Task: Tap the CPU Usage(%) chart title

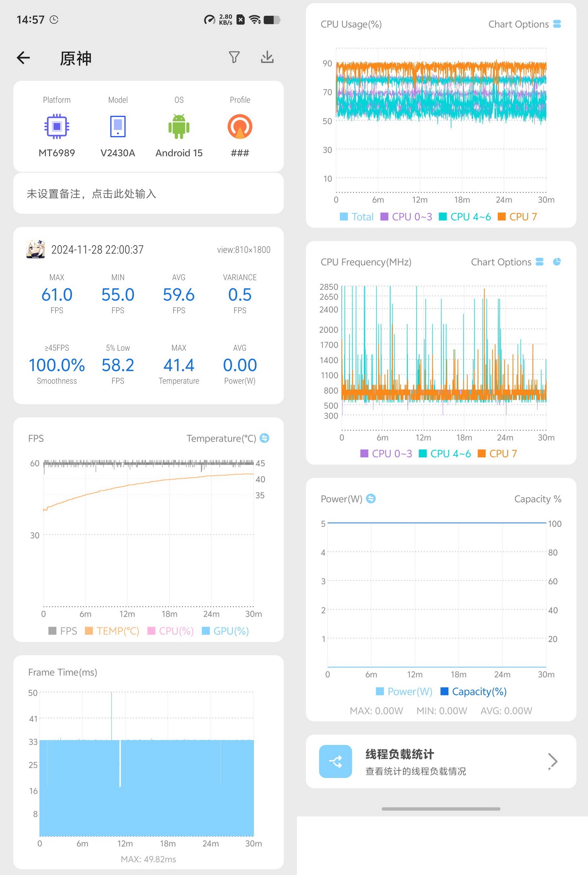Action: tap(351, 24)
